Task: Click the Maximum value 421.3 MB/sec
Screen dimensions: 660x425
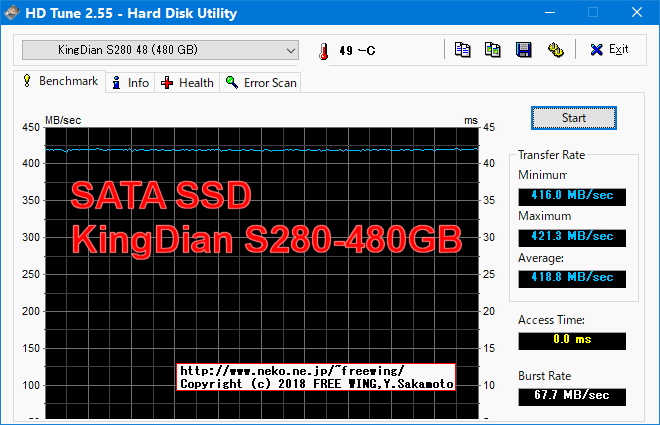Action: pos(572,237)
